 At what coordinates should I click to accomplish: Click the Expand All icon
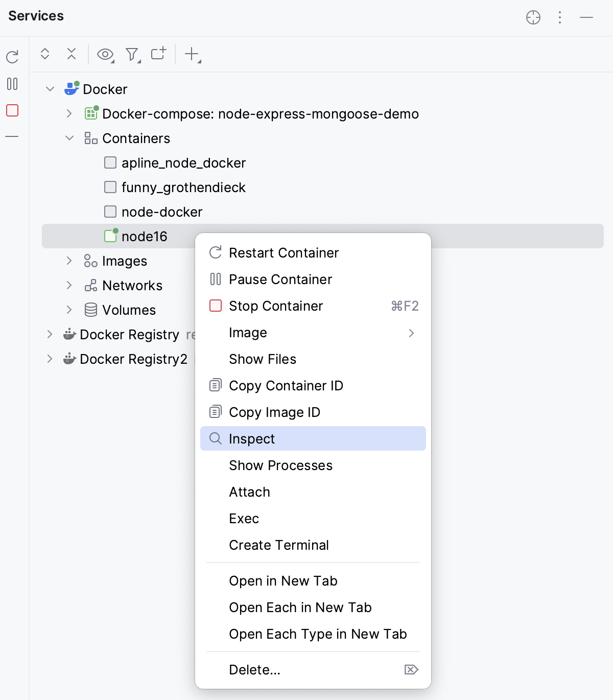click(45, 54)
